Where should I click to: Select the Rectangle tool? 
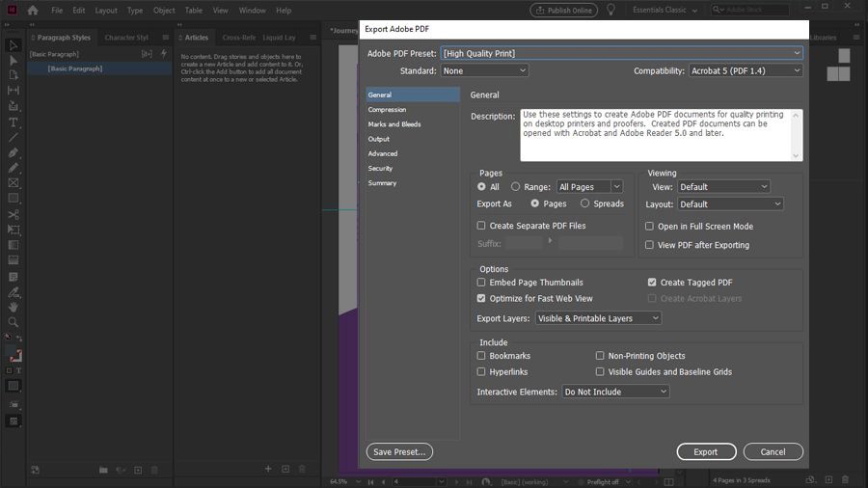click(x=14, y=198)
